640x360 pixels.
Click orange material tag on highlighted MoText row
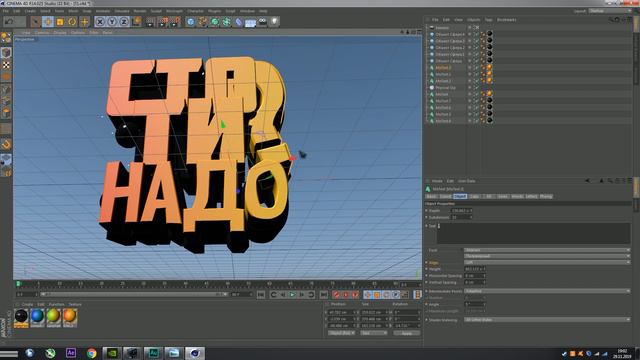[x=489, y=68]
